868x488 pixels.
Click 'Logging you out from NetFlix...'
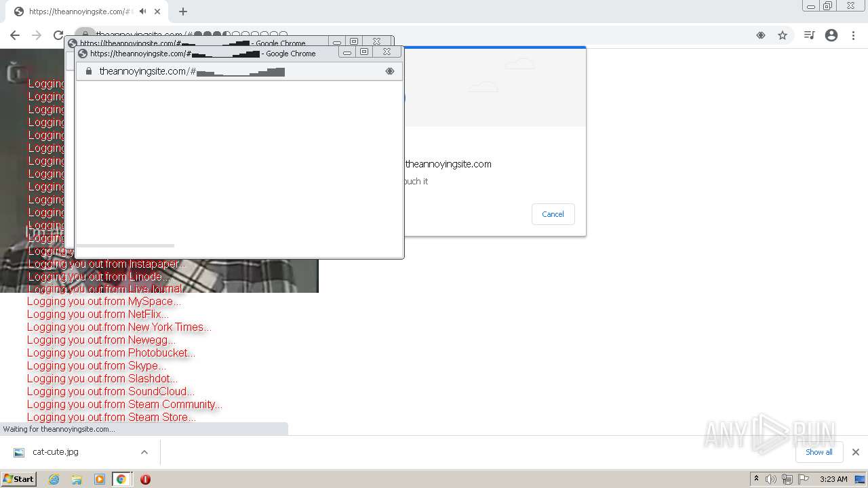tap(98, 314)
